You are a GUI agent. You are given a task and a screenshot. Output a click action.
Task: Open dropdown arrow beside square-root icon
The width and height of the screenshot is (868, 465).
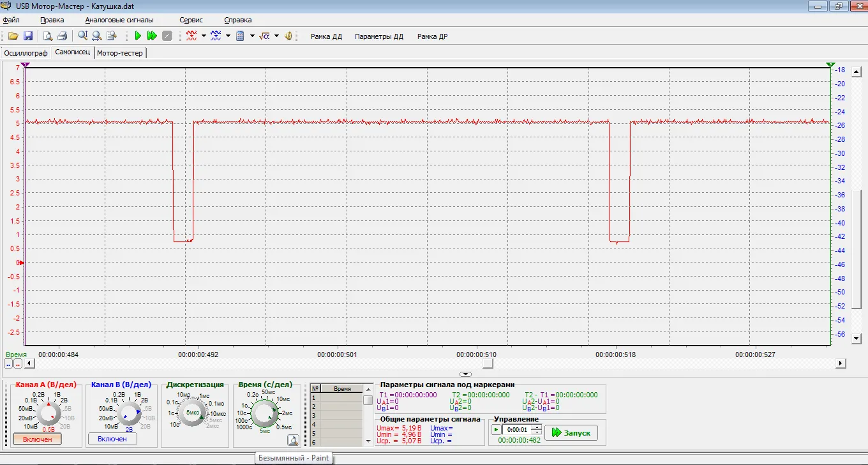[x=276, y=36]
